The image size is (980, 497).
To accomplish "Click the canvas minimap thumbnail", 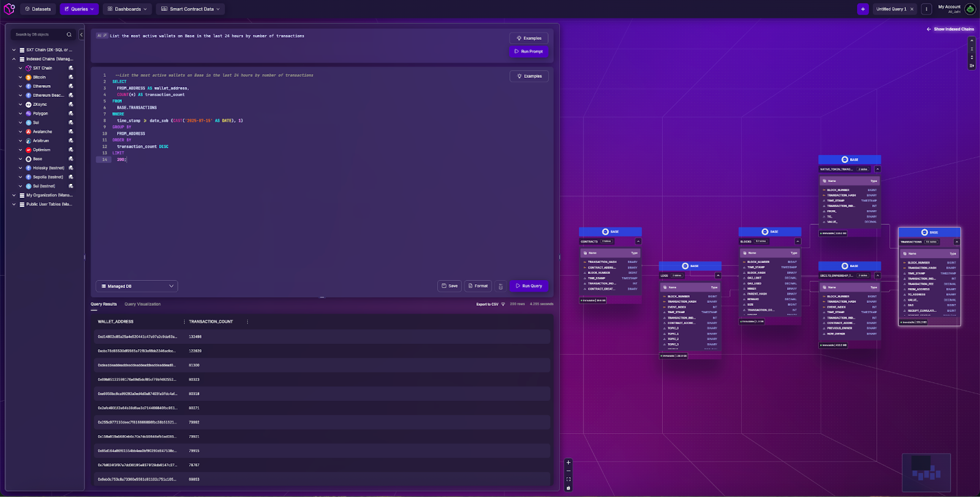I will 926,472.
